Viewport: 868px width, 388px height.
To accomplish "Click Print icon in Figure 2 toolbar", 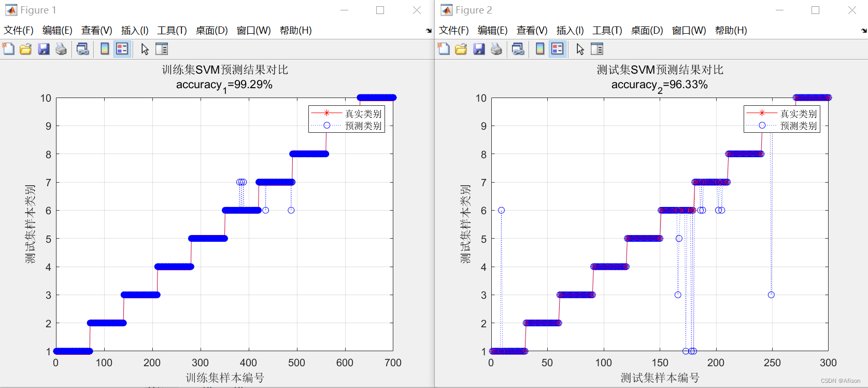I will (x=496, y=49).
